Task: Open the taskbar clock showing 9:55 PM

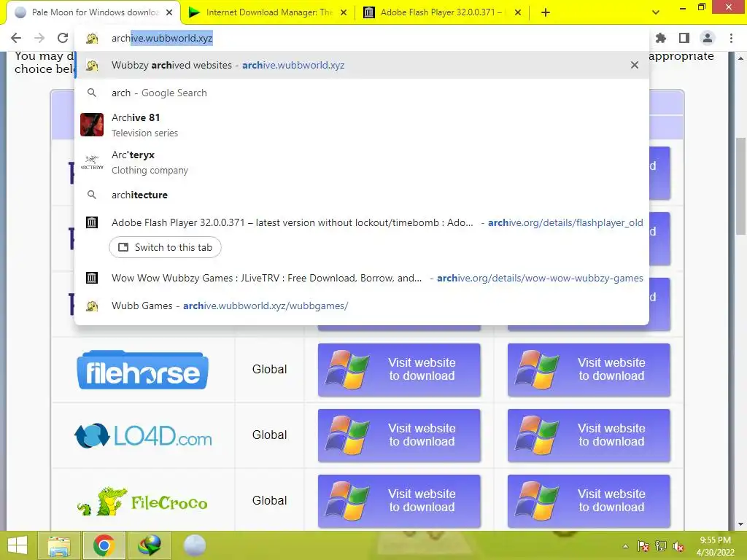Action: coord(715,546)
